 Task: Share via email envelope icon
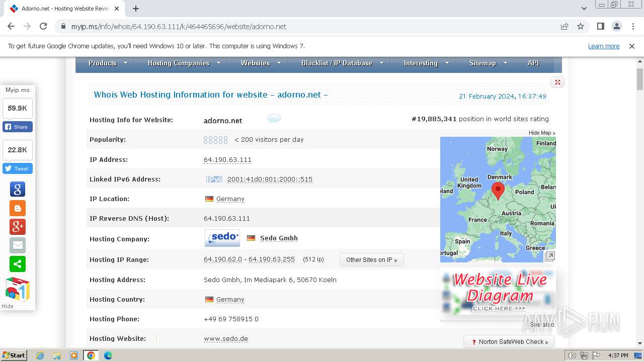(18, 245)
